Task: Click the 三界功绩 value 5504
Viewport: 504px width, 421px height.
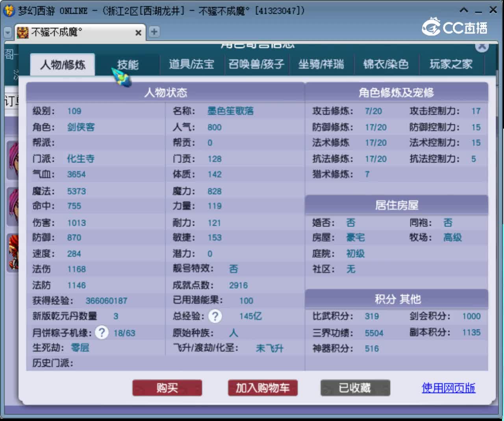Action: pos(374,333)
